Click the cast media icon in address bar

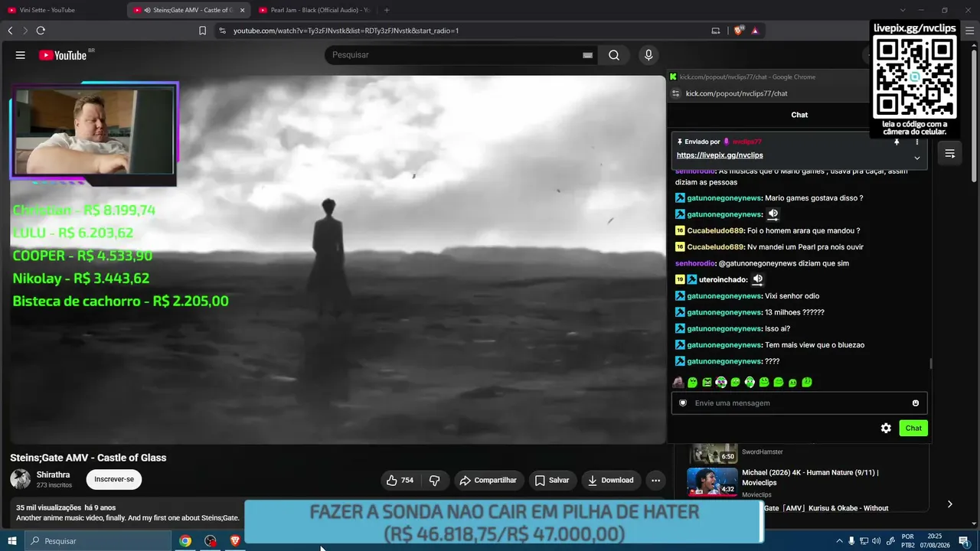(x=716, y=31)
